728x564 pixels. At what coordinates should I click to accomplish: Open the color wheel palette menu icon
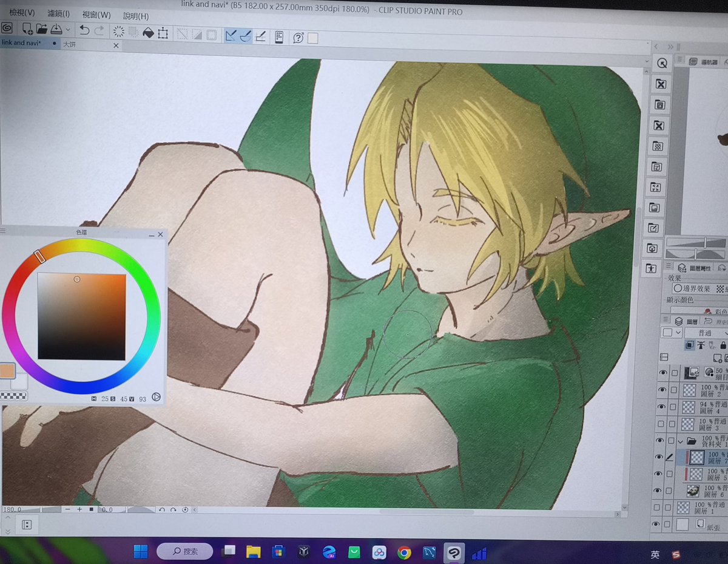pyautogui.click(x=3, y=231)
